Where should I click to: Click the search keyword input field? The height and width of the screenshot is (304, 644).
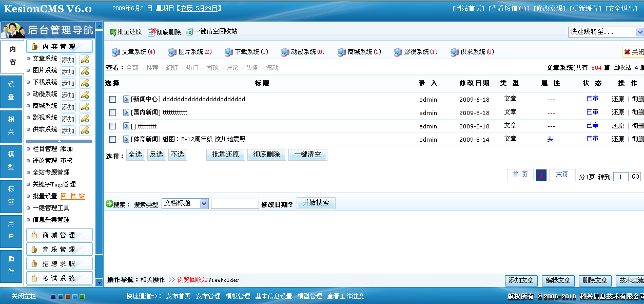pyautogui.click(x=235, y=204)
